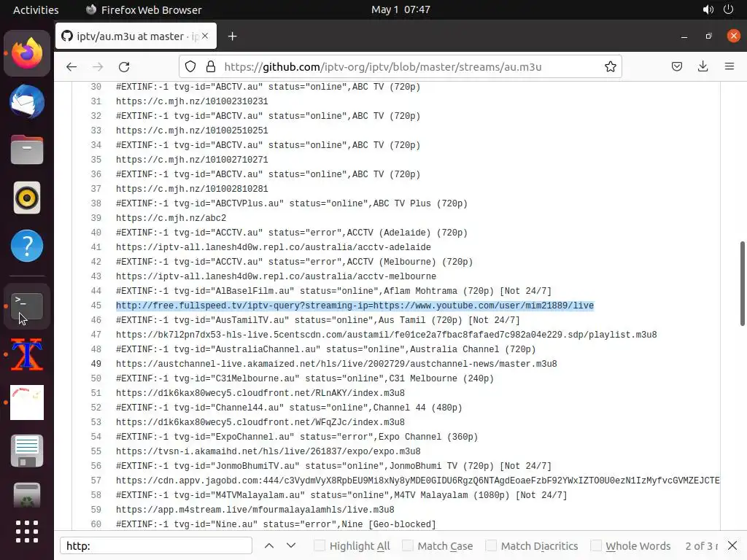Open the tracking protection shield

pyautogui.click(x=190, y=66)
